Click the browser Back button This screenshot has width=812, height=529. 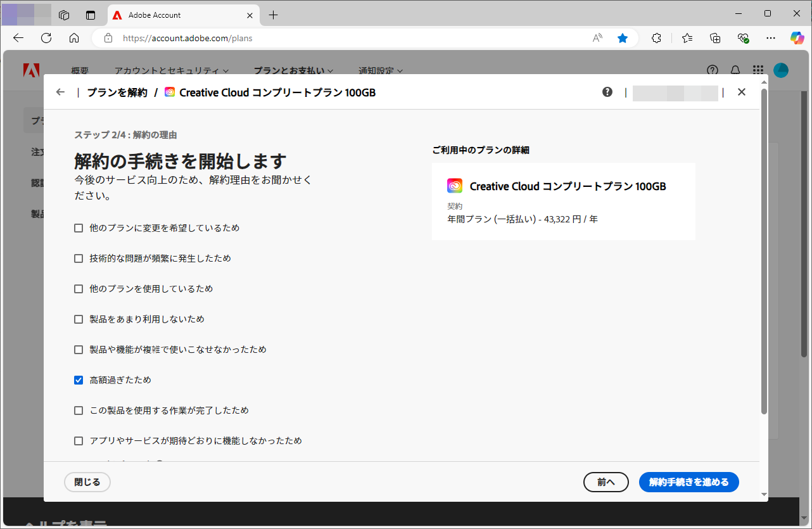[18, 38]
